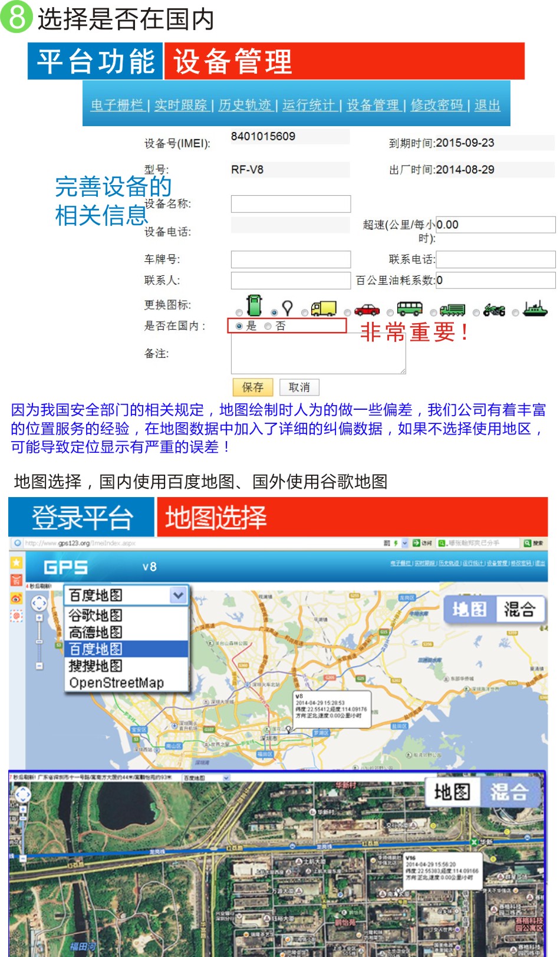This screenshot has height=957, width=560.
Task: Open 电子栅栏 in the top navigation
Action: point(117,105)
